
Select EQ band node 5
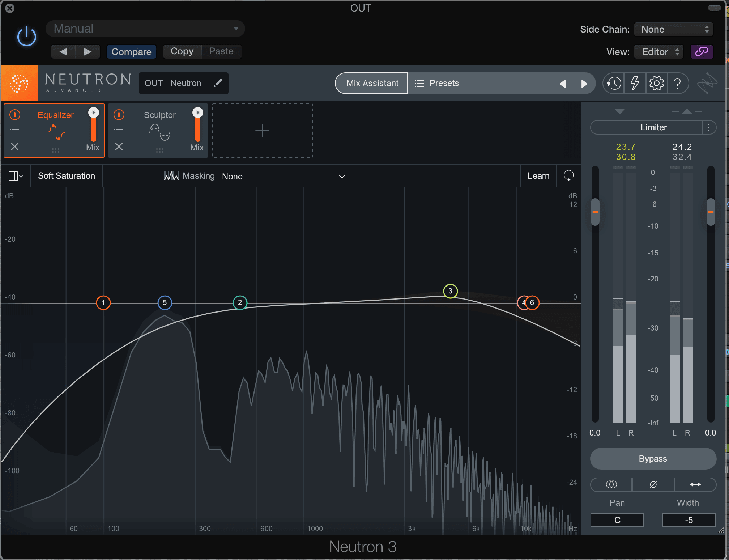point(165,302)
